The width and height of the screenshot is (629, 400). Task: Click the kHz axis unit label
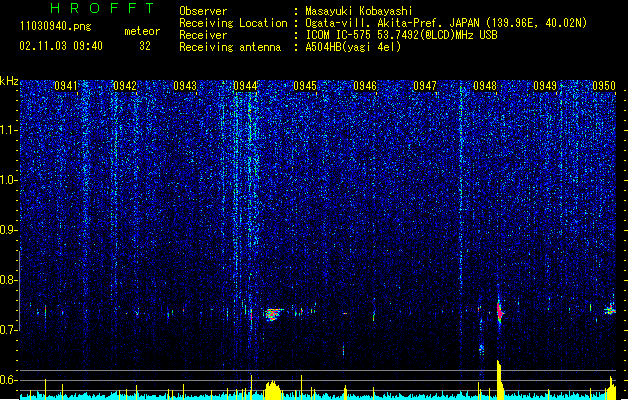(x=9, y=81)
